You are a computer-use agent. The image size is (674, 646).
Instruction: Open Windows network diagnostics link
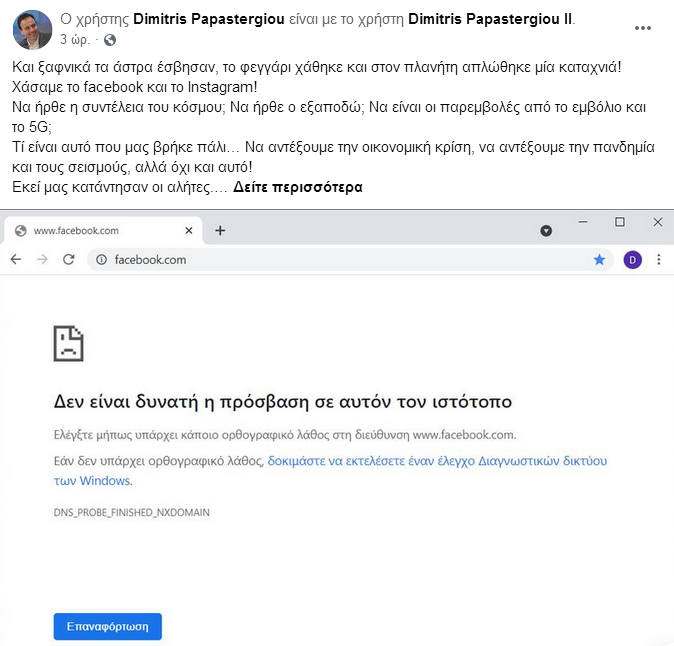(x=330, y=471)
